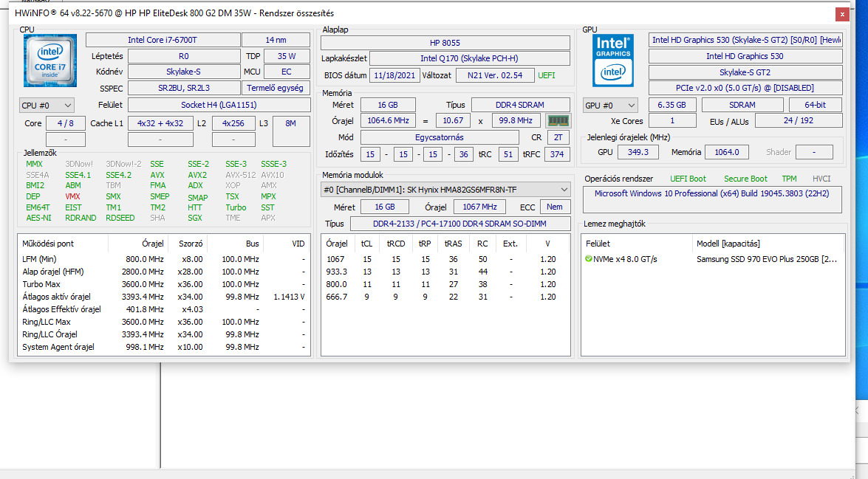
Task: Click the TPM label
Action: click(790, 179)
